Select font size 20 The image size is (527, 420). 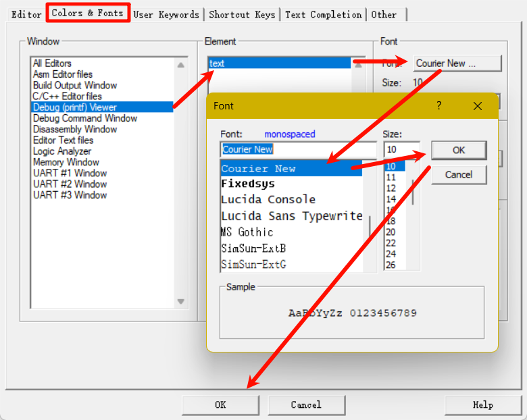395,232
